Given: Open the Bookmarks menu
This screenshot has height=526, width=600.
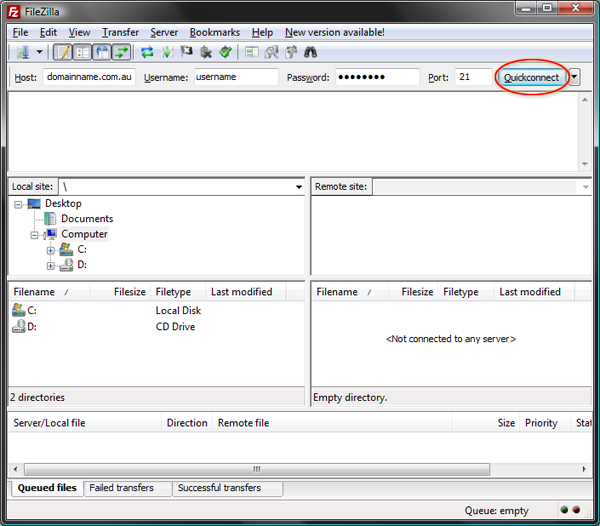Looking at the screenshot, I should tap(215, 33).
